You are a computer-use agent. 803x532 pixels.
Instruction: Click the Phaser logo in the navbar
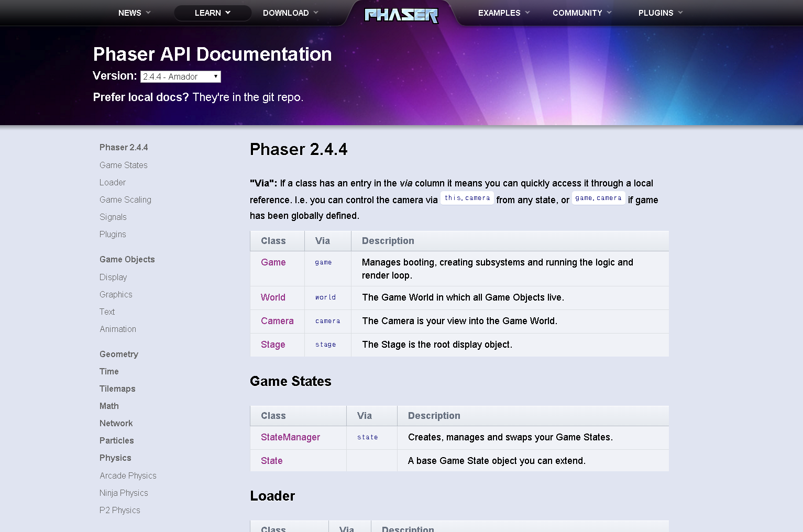pos(401,15)
